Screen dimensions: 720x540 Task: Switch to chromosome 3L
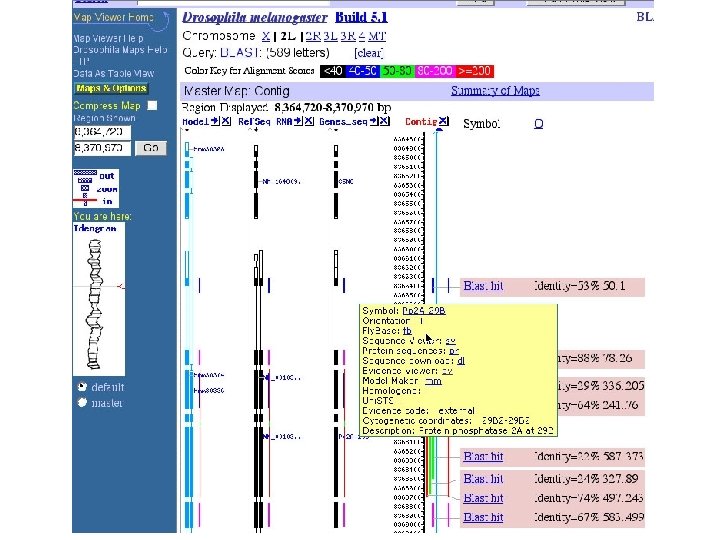pos(331,36)
